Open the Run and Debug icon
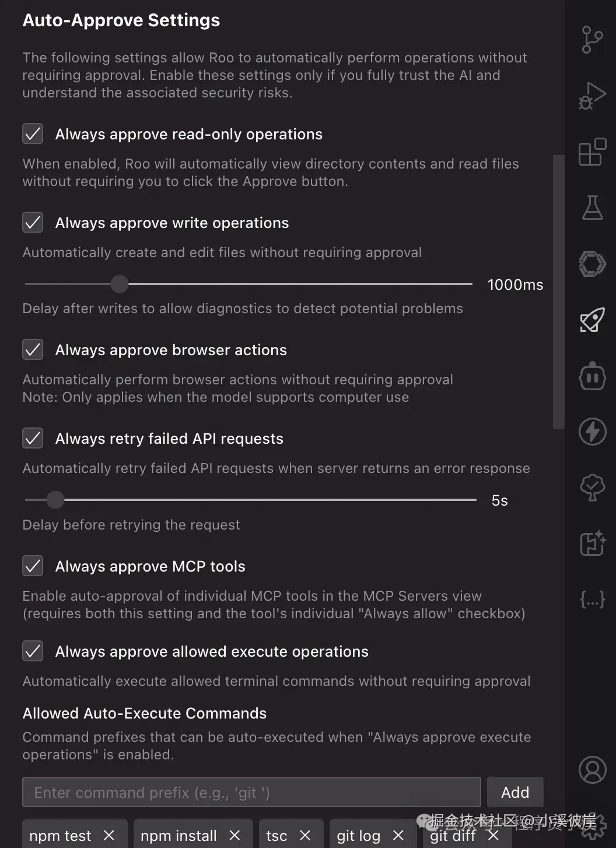Viewport: 616px width, 848px height. tap(592, 96)
